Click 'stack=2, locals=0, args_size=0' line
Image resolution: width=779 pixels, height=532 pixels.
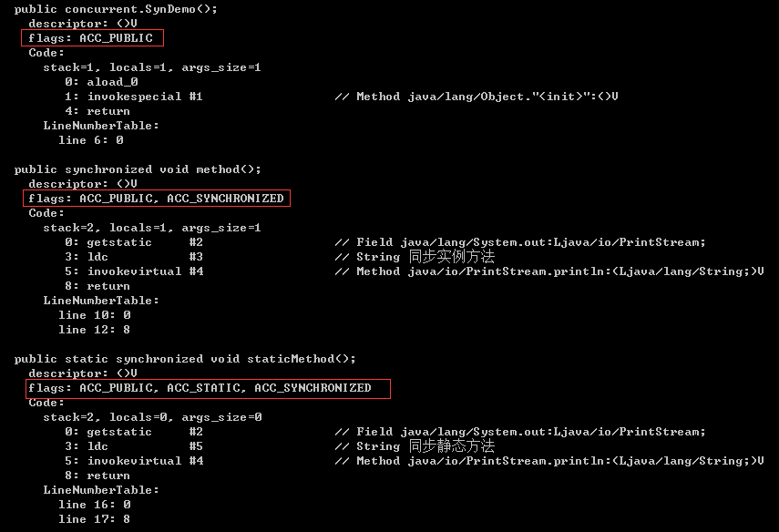pos(152,417)
